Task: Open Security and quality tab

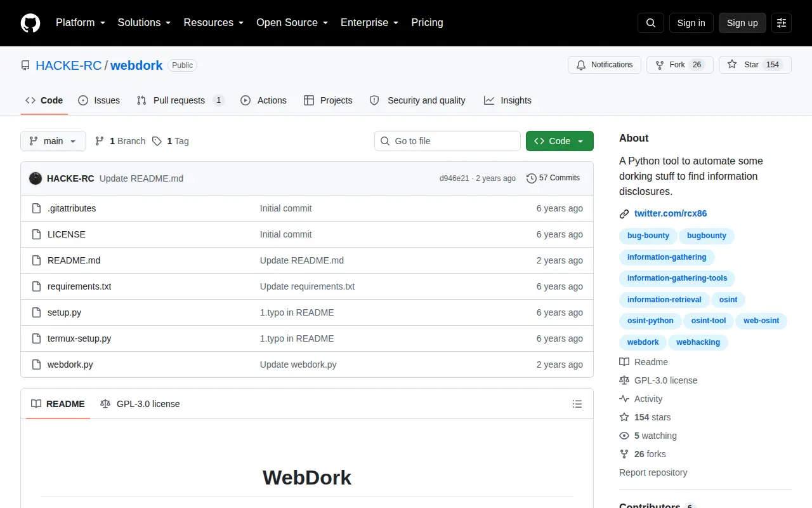Action: [417, 100]
